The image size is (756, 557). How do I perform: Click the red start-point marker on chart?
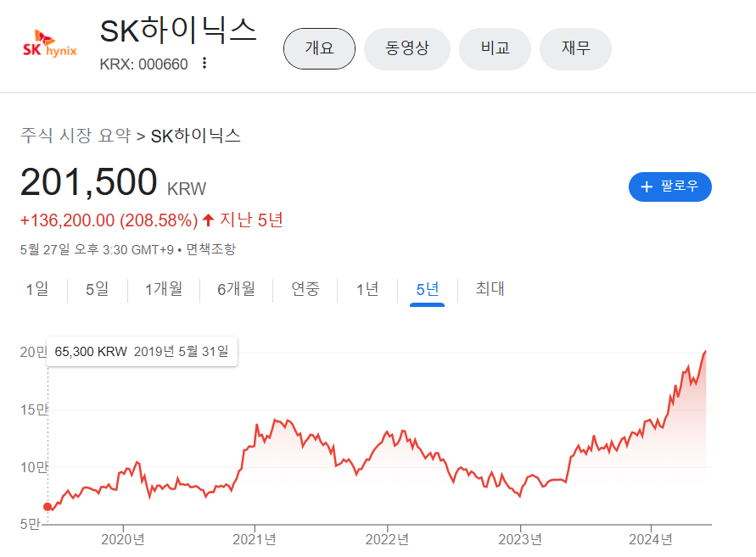(x=48, y=507)
